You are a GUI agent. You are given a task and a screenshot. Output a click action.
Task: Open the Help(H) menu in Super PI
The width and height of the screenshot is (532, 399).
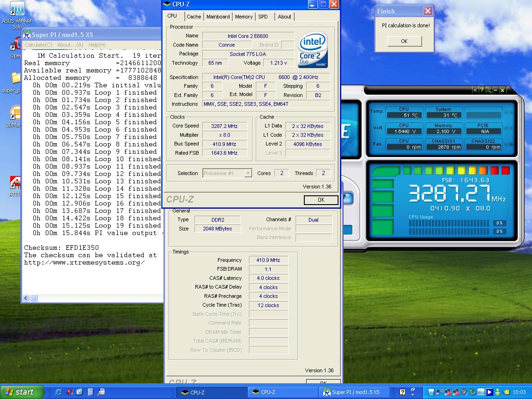[97, 45]
